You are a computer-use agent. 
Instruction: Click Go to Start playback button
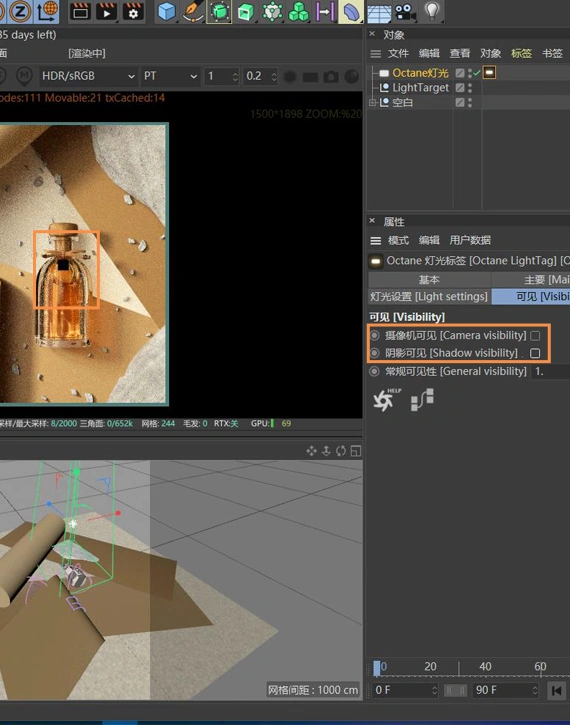pos(556,691)
